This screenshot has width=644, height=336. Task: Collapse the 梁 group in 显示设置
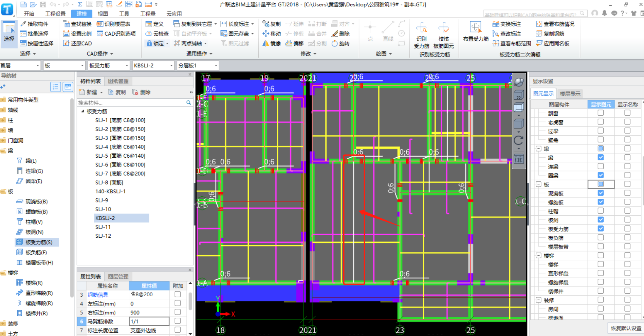[538, 149]
